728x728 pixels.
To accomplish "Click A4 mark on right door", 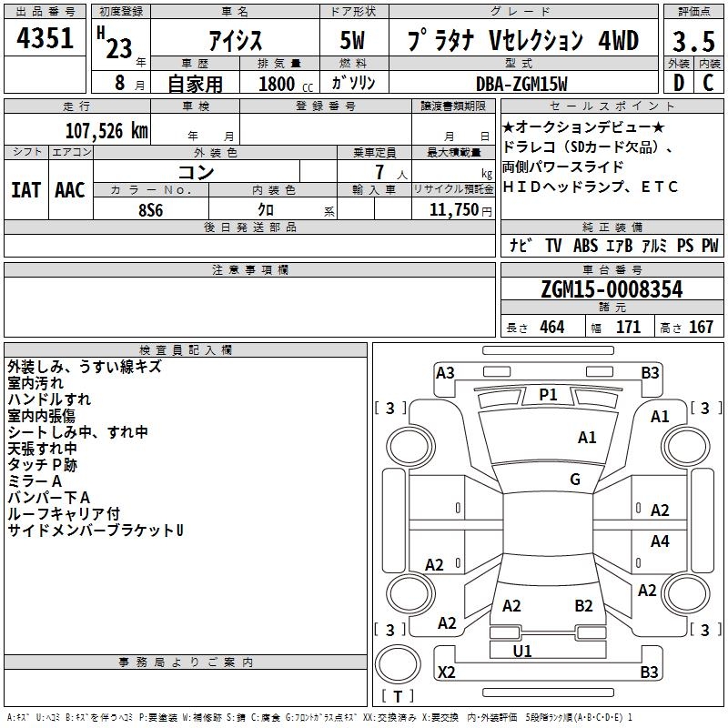I will (x=660, y=541).
